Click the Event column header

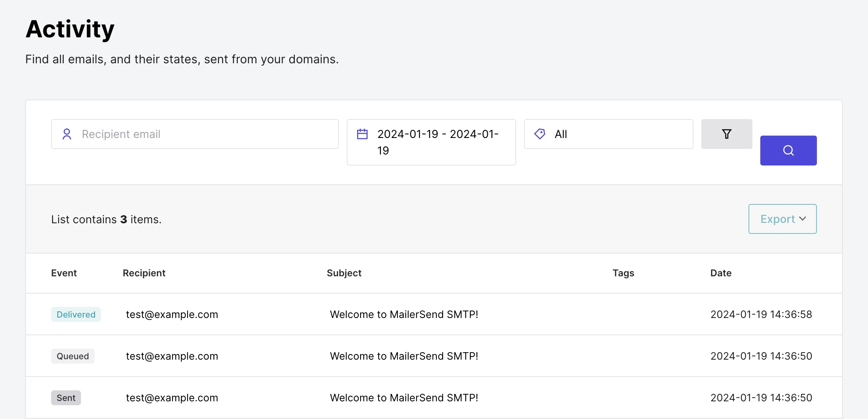[x=64, y=273]
